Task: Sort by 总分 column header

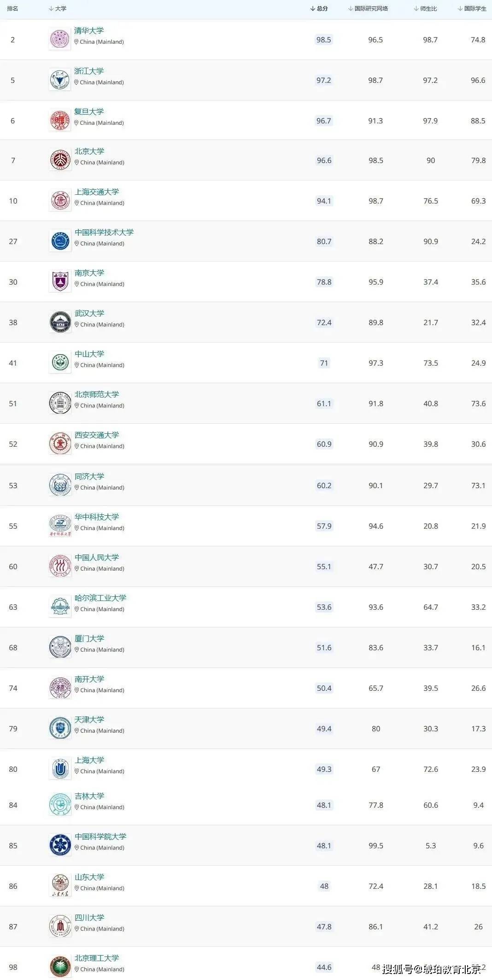Action: click(x=319, y=8)
